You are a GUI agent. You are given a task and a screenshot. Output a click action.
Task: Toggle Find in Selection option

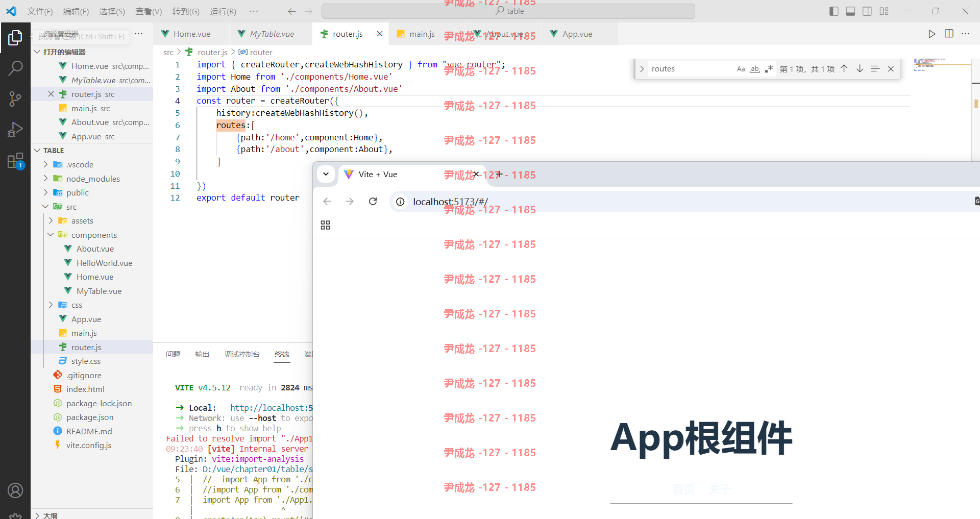[x=875, y=68]
